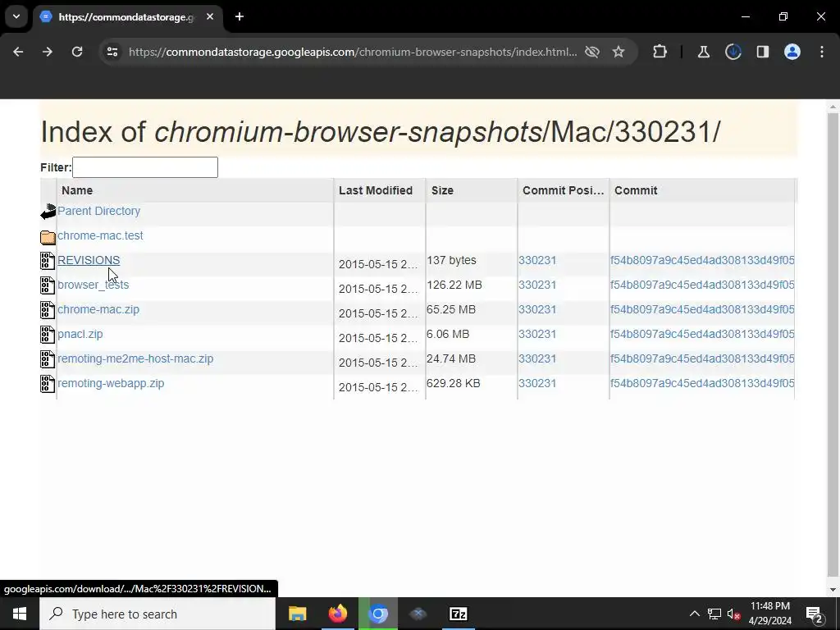
Task: Click file icon beside remoting-me2me-host-mac.zip
Action: tap(48, 359)
